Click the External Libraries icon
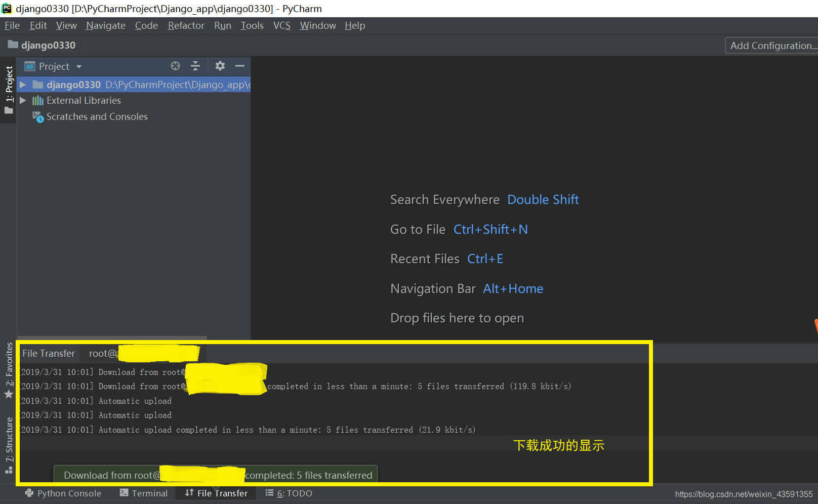The height and width of the screenshot is (504, 818). click(38, 101)
